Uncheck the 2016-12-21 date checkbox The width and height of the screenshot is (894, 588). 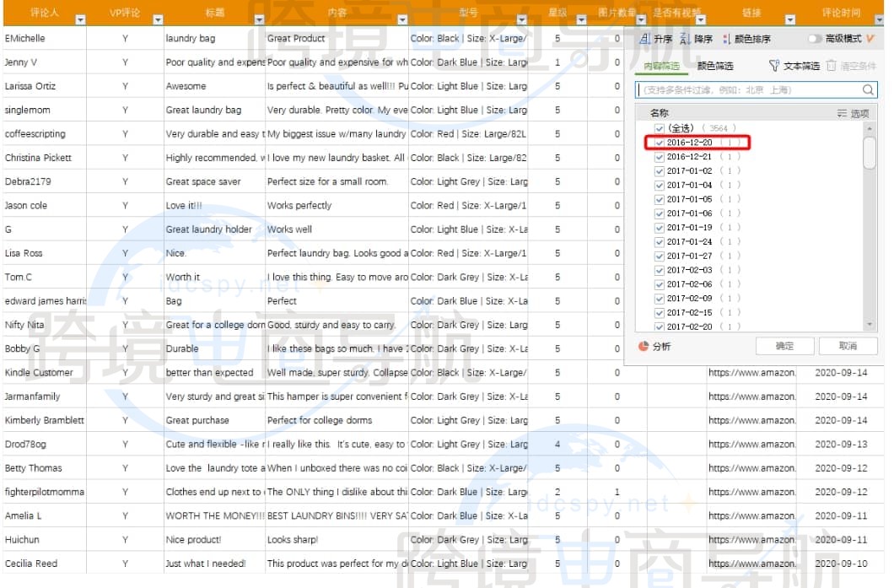(x=660, y=157)
